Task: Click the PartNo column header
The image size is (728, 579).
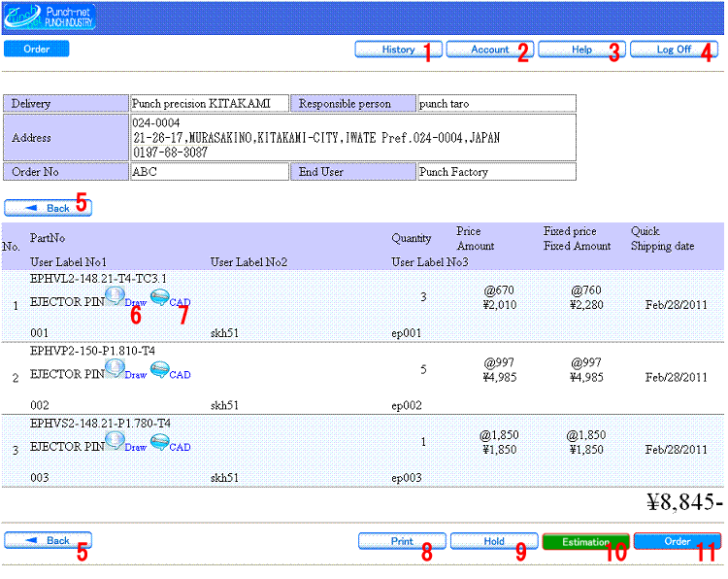Action: [x=48, y=238]
